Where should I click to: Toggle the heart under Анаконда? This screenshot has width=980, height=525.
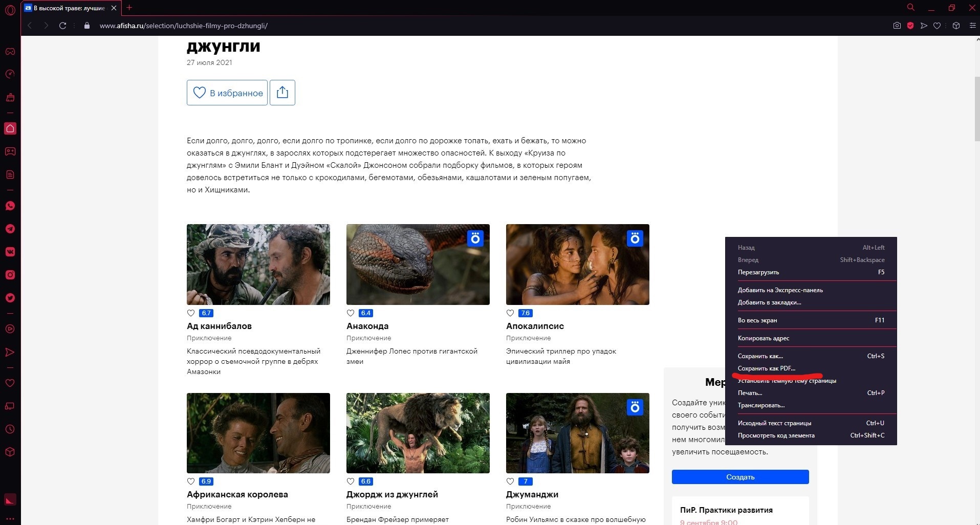(x=351, y=313)
